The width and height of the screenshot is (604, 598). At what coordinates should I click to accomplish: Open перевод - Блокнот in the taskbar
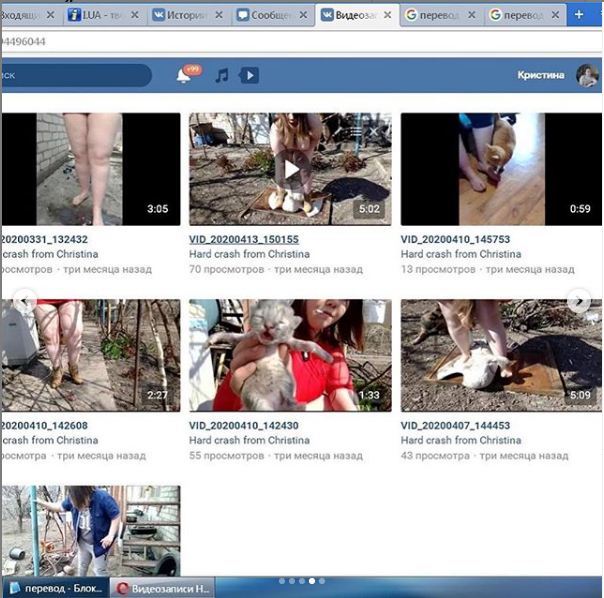[55, 588]
